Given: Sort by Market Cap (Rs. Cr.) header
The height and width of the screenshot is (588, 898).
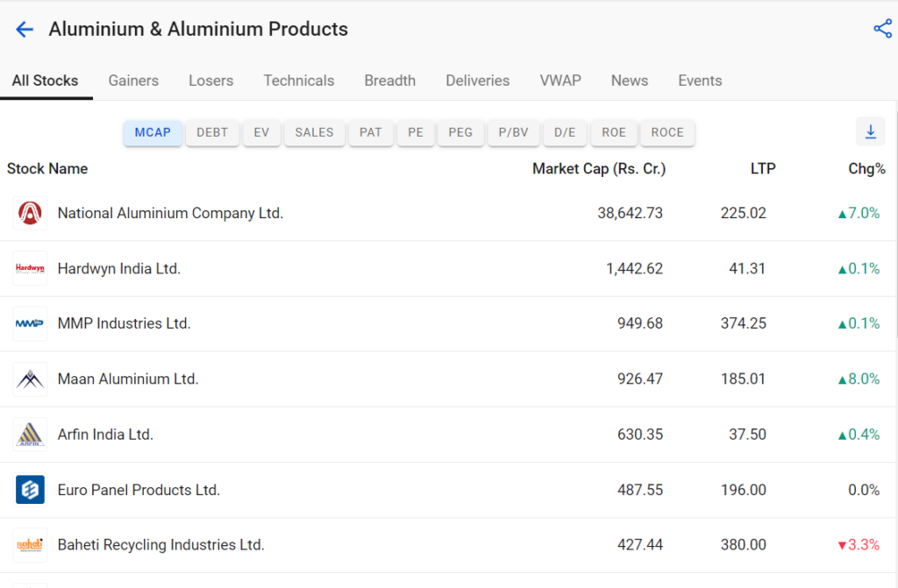Looking at the screenshot, I should pos(599,169).
